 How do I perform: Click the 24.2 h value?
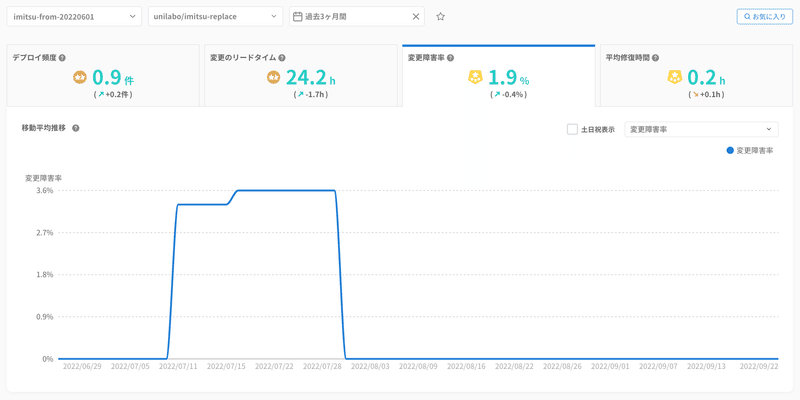tap(311, 78)
